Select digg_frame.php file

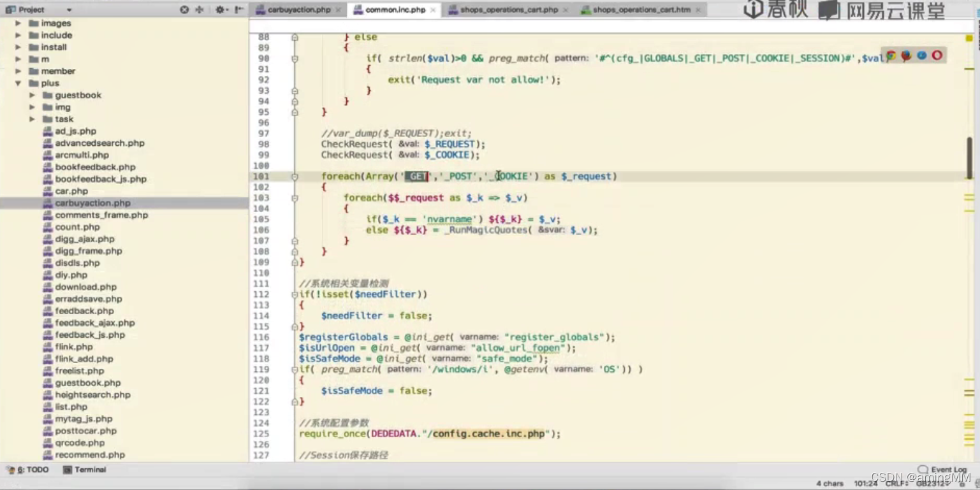point(89,251)
